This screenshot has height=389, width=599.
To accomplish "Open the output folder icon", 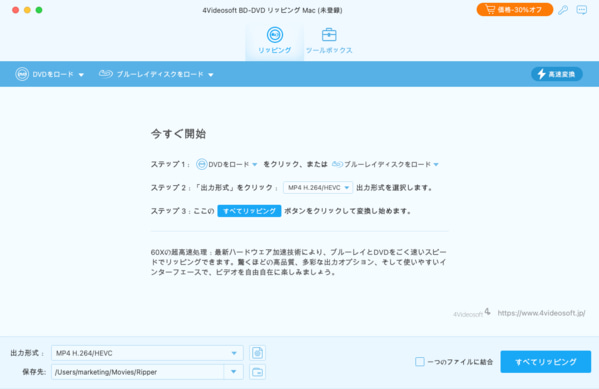I will click(257, 372).
